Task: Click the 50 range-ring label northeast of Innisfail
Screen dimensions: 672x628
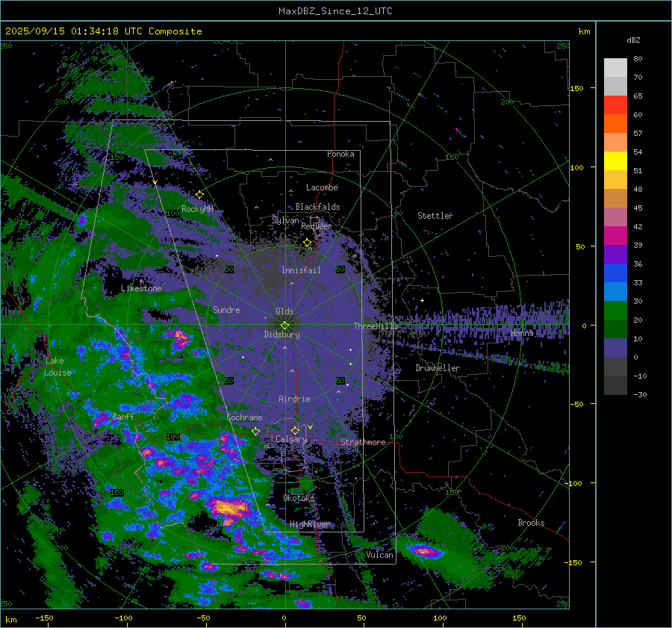Action: 340,270
